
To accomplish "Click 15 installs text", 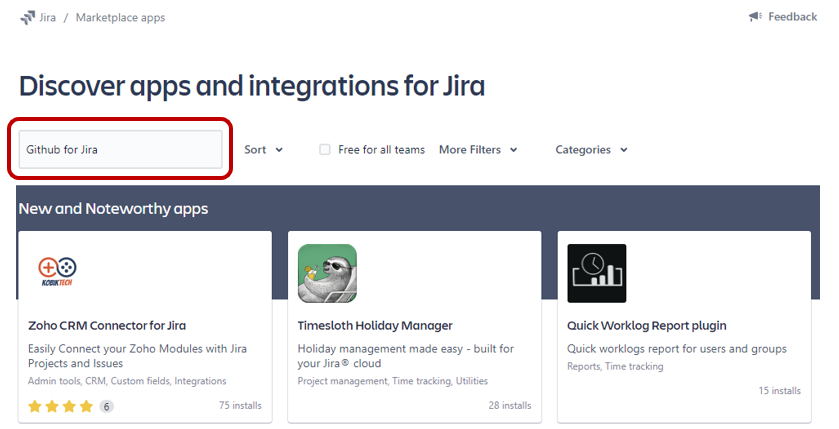I will (780, 390).
